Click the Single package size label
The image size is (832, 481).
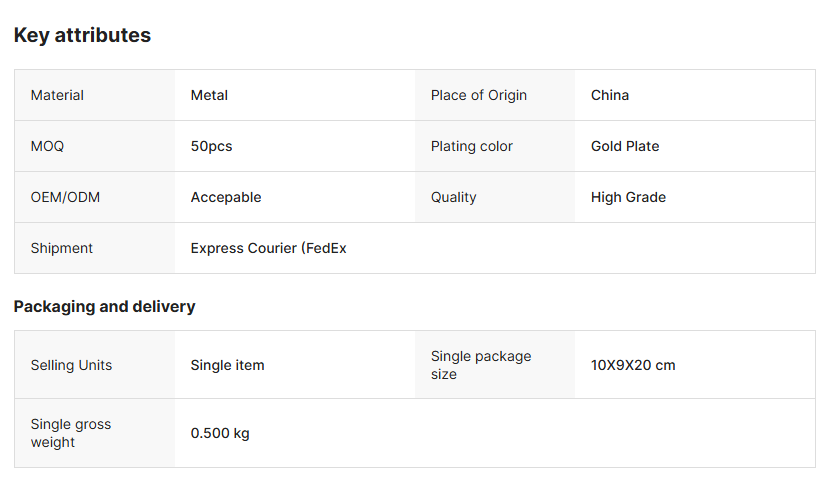pyautogui.click(x=480, y=365)
